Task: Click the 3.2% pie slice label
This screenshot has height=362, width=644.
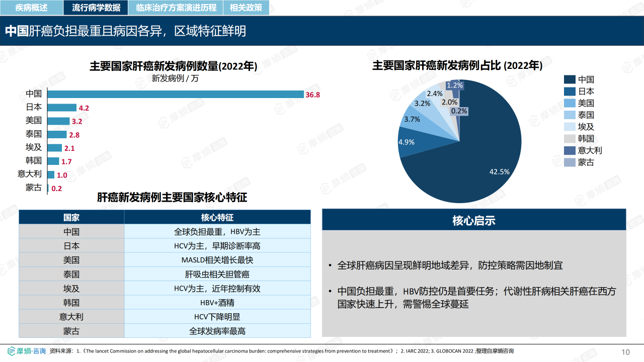Action: pyautogui.click(x=423, y=104)
